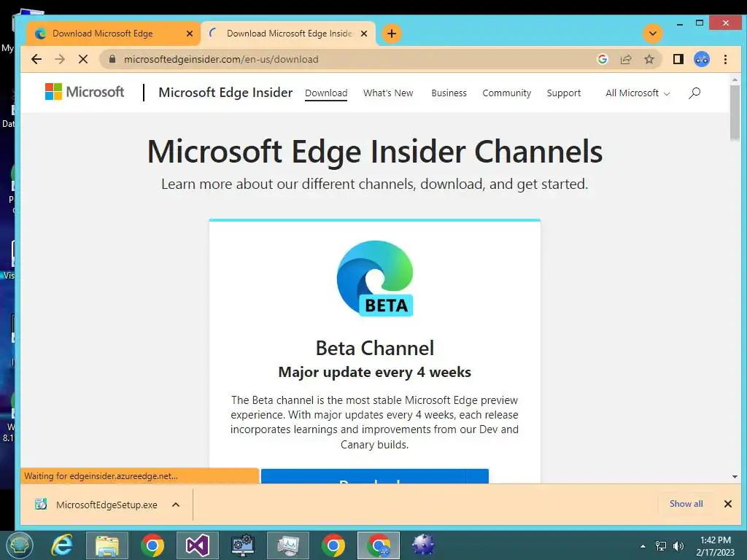
Task: Open the gear-and-monitor taskbar app
Action: click(243, 545)
